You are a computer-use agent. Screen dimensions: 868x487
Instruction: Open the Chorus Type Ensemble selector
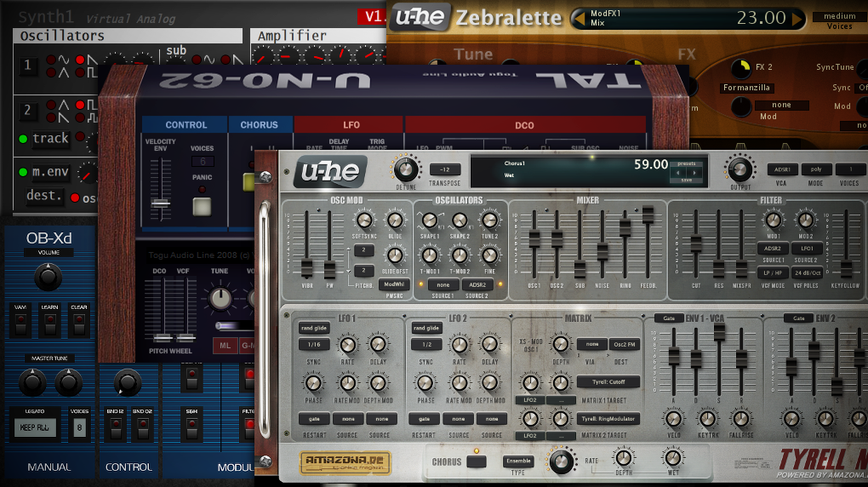[518, 461]
